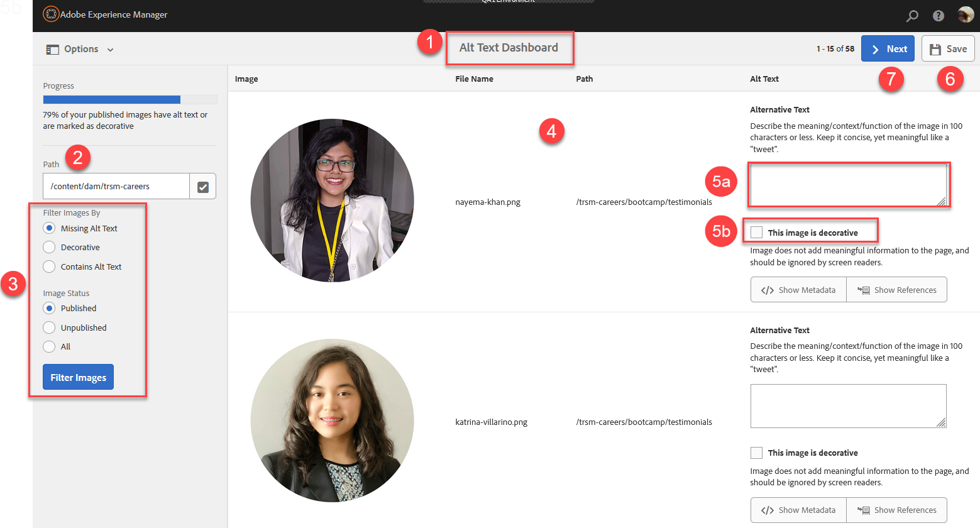Click the alt text field for katrina-villarino.png
The width and height of the screenshot is (980, 528).
pos(847,406)
